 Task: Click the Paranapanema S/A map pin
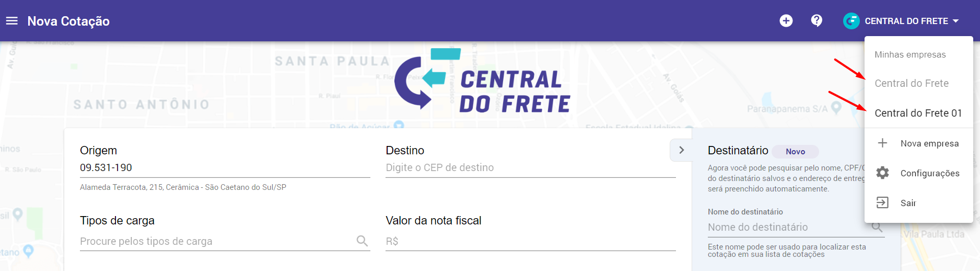point(836,108)
